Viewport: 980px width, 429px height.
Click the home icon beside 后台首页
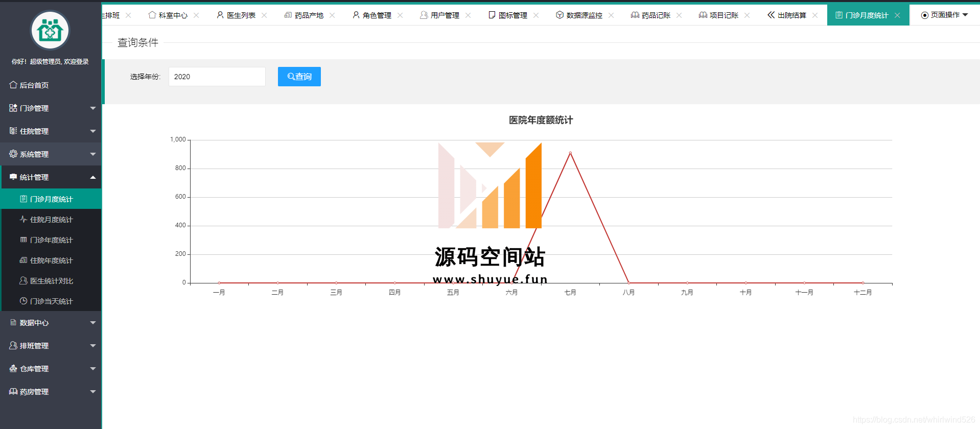[13, 85]
